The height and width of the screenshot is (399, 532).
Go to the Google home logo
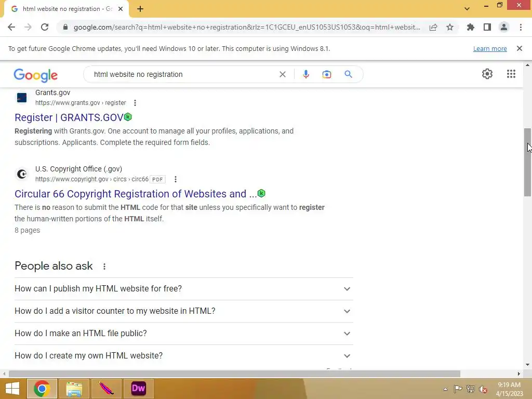36,75
